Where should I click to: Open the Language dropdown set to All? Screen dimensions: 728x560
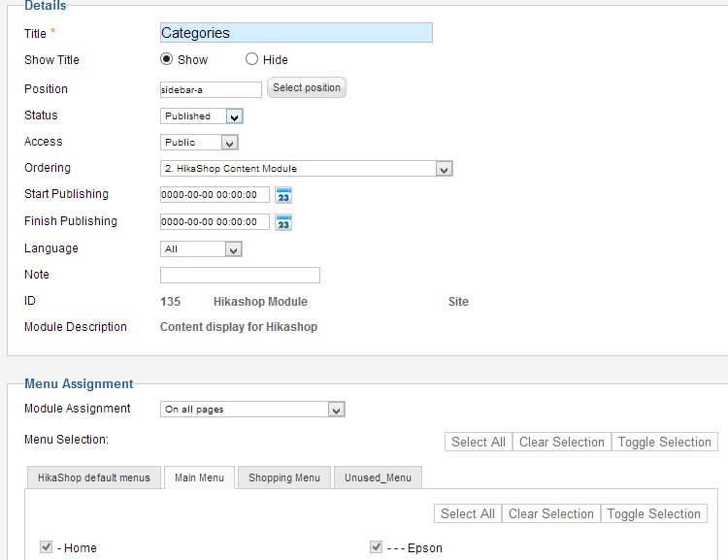[x=201, y=249]
